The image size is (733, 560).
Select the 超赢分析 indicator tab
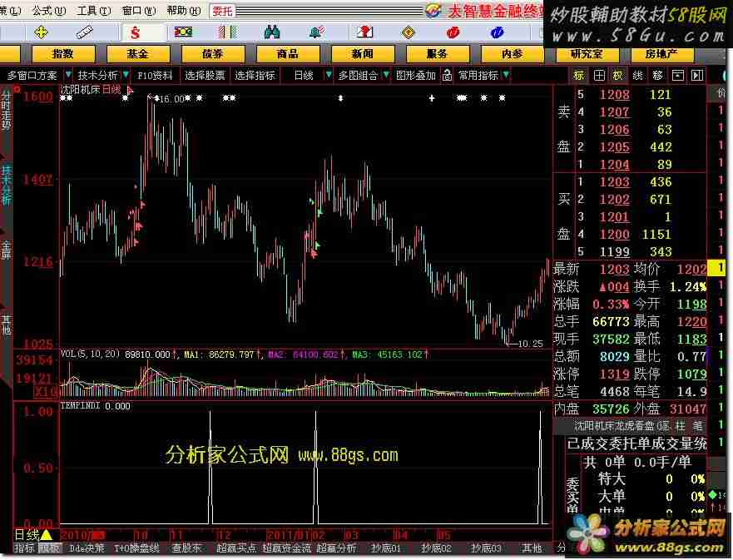click(x=336, y=548)
